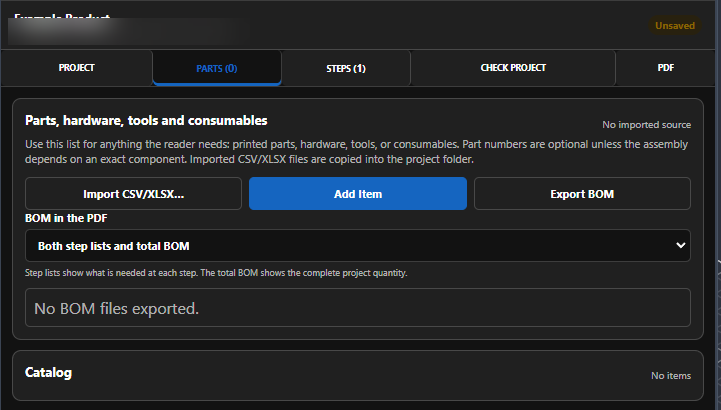This screenshot has width=721, height=410.
Task: Click the 'No BOM files exported.' box
Action: pyautogui.click(x=358, y=308)
